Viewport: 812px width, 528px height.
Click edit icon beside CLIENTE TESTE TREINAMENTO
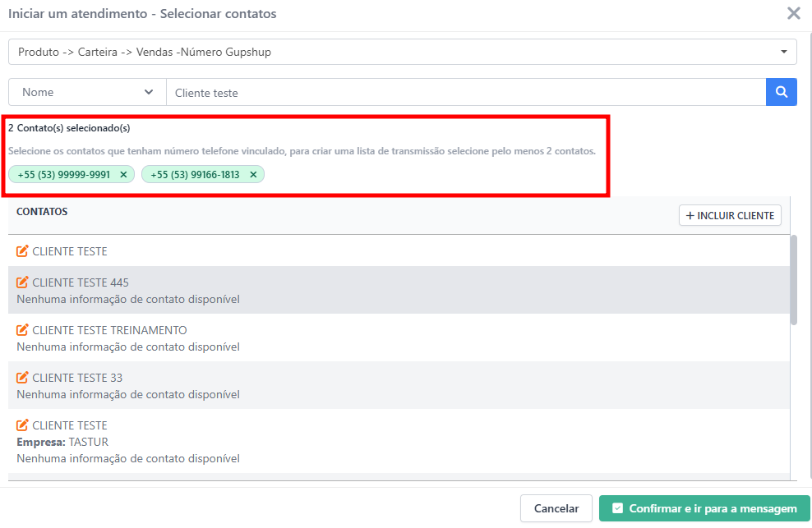click(x=22, y=330)
